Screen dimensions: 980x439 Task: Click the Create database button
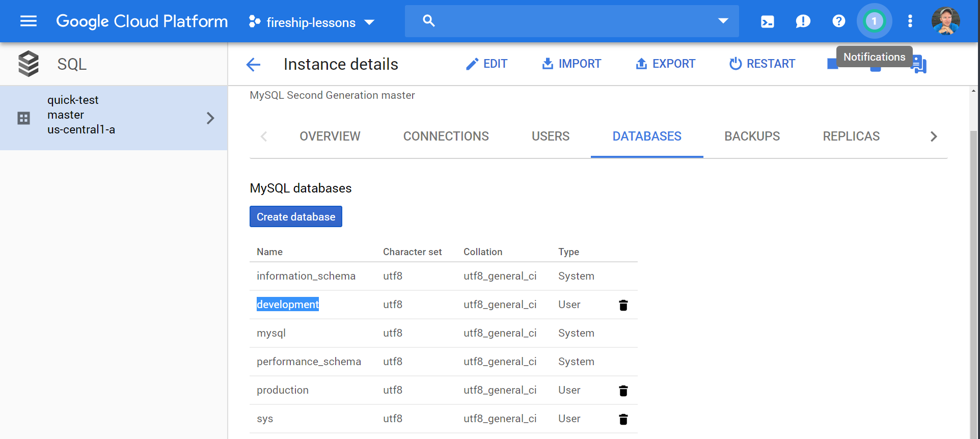tap(295, 217)
